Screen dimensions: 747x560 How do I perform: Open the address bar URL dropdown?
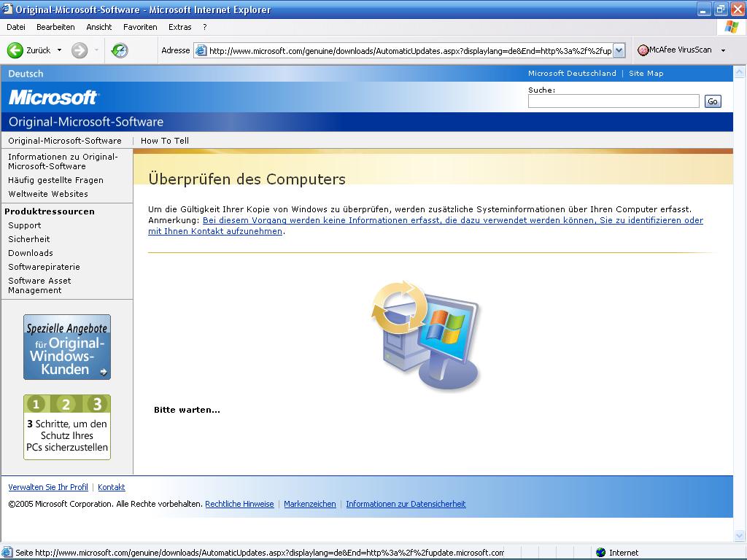[619, 50]
